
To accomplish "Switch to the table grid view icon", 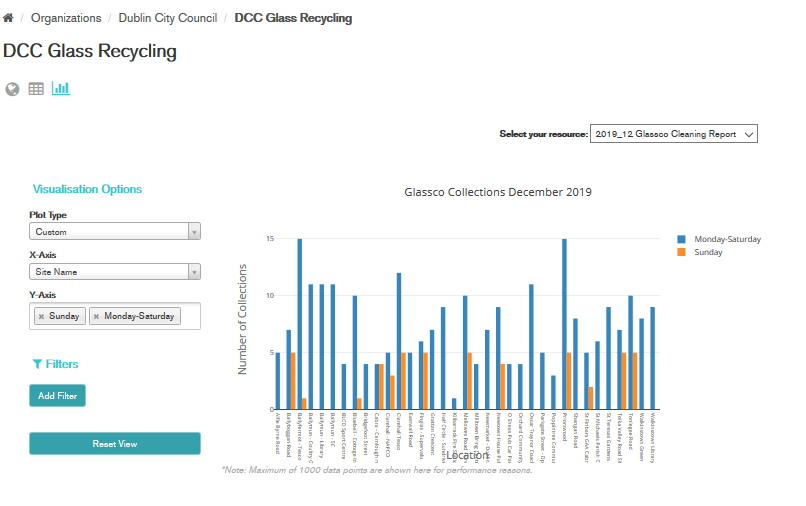I will (x=36, y=89).
